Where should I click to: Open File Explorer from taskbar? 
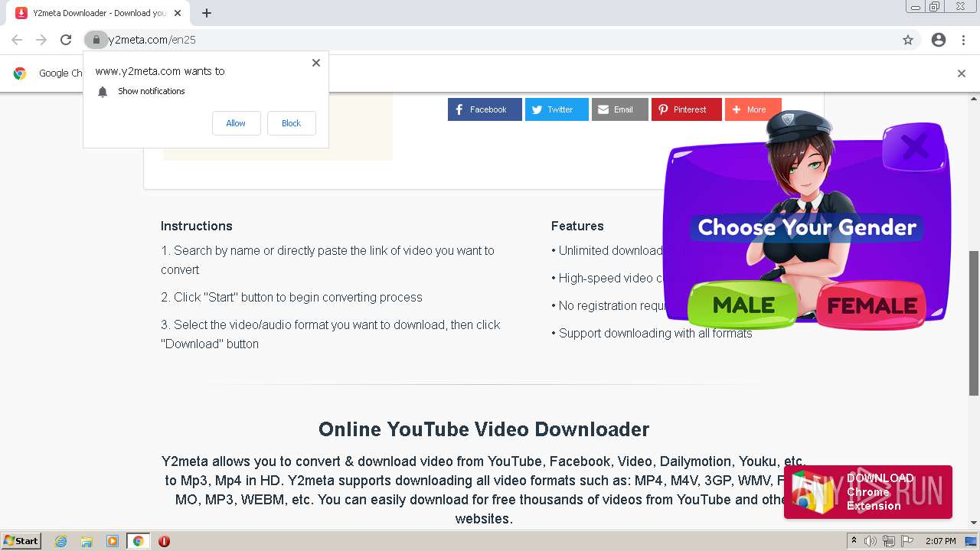[x=87, y=541]
